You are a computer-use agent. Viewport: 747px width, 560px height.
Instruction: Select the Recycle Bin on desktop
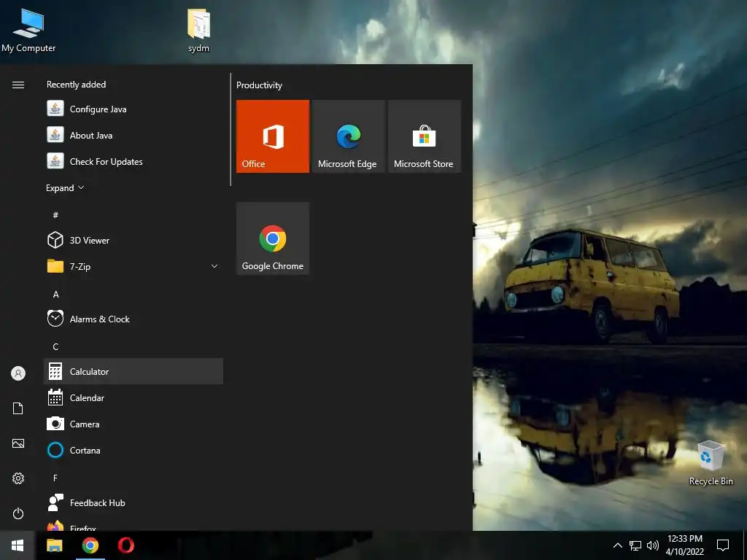[711, 463]
